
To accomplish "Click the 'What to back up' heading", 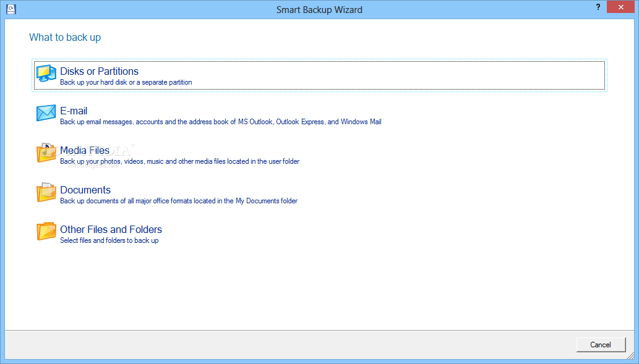I will coord(65,38).
